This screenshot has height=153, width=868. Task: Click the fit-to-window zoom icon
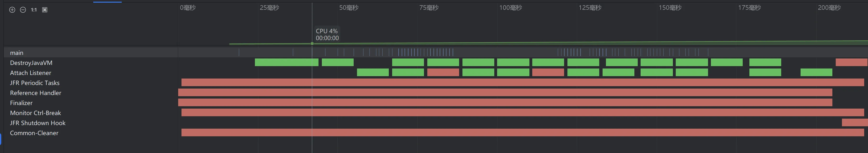(x=44, y=10)
